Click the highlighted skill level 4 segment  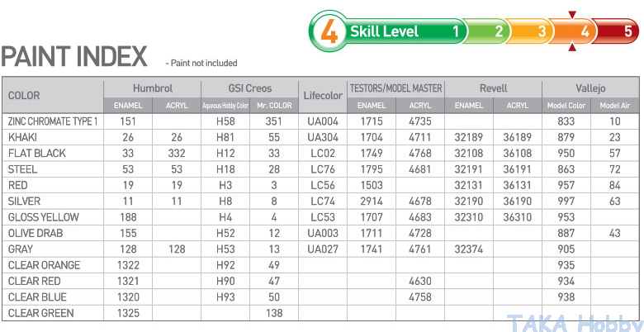(585, 32)
